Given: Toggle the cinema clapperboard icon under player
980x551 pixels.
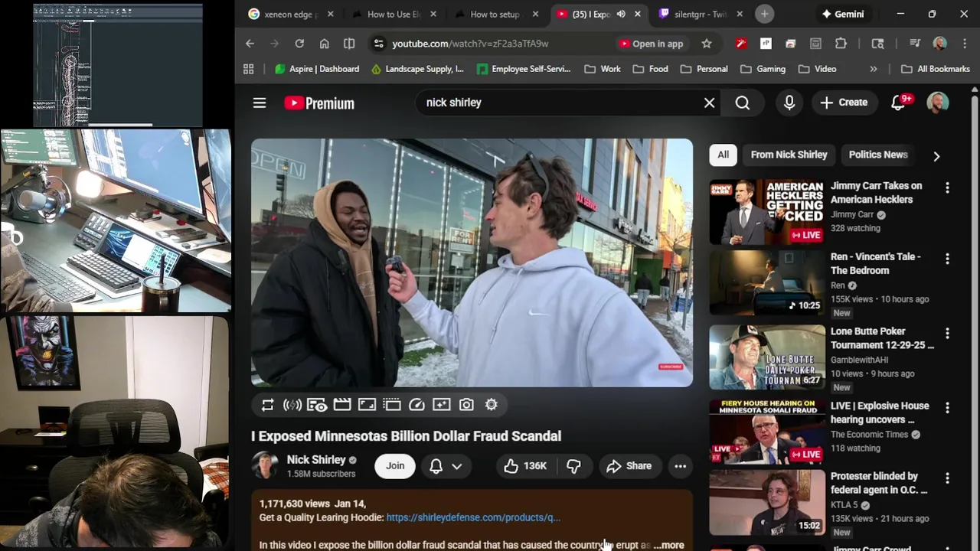Looking at the screenshot, I should tap(342, 405).
